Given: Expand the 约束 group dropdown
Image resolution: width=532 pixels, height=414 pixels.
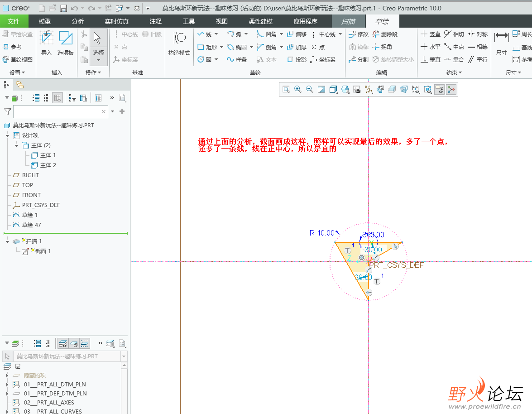Looking at the screenshot, I should [x=454, y=72].
